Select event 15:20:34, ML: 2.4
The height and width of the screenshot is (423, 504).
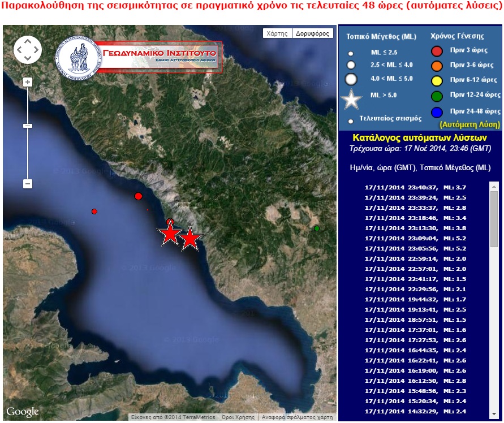click(415, 401)
